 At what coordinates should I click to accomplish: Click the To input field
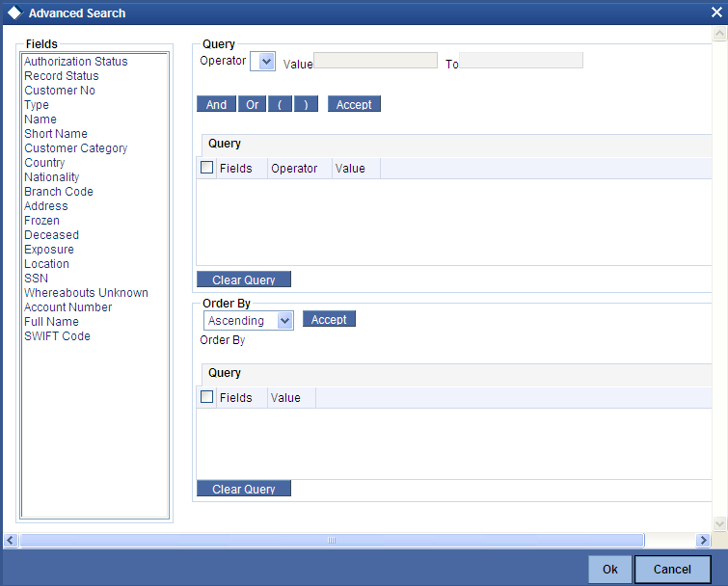click(x=521, y=61)
